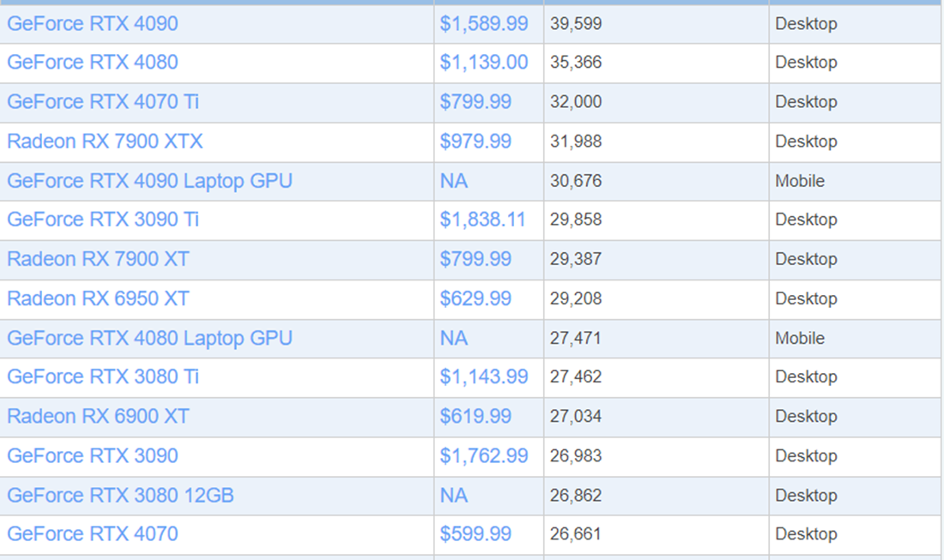
Task: Click the $979.99 price link
Action: (x=475, y=142)
